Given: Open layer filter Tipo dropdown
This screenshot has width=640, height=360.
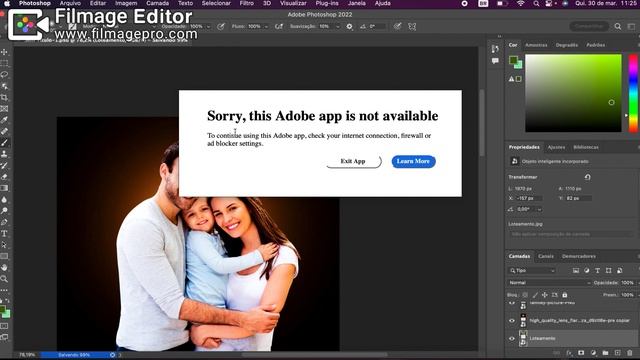Looking at the screenshot, I should [532, 271].
